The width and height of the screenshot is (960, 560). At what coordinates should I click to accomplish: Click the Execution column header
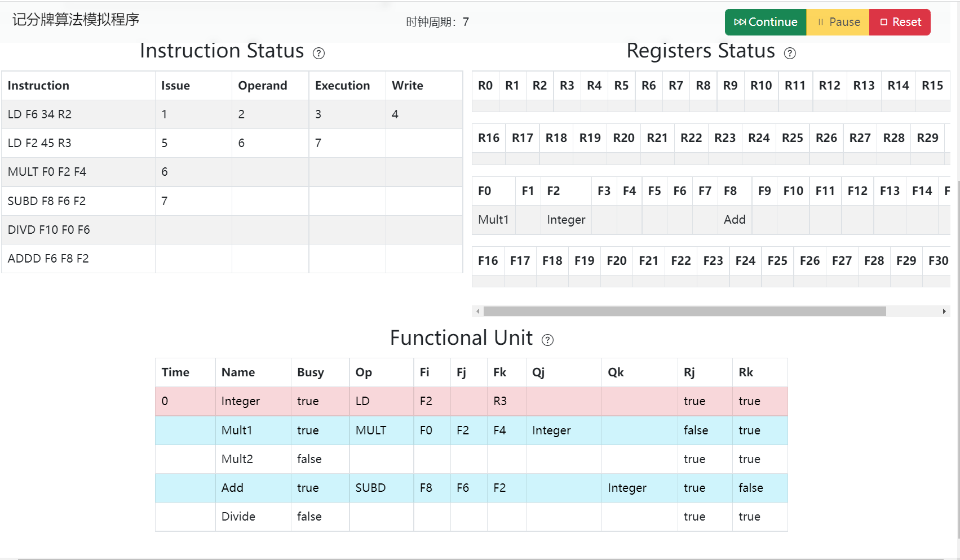pyautogui.click(x=347, y=86)
